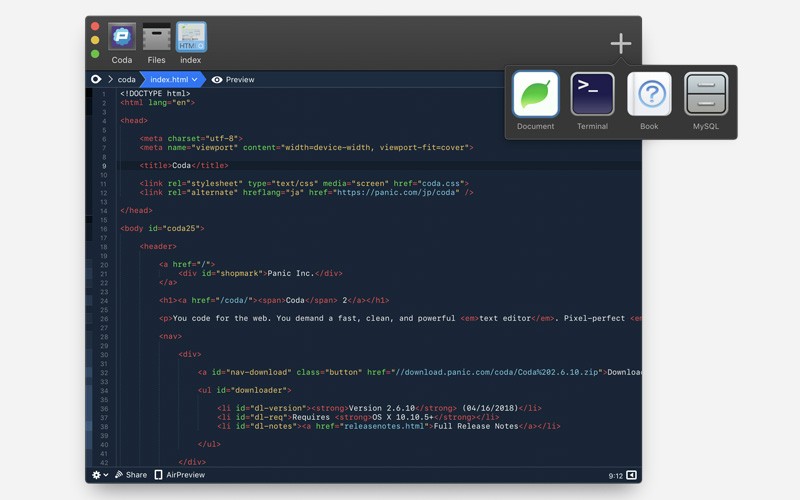800x500 pixels.
Task: Open the Book reference tab
Action: coord(649,94)
